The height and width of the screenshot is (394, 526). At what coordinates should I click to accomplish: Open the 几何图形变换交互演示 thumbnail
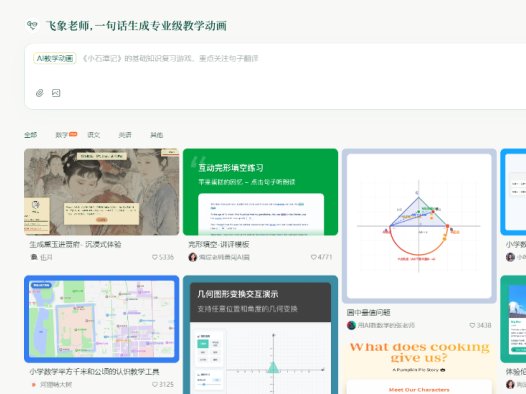coord(260,335)
